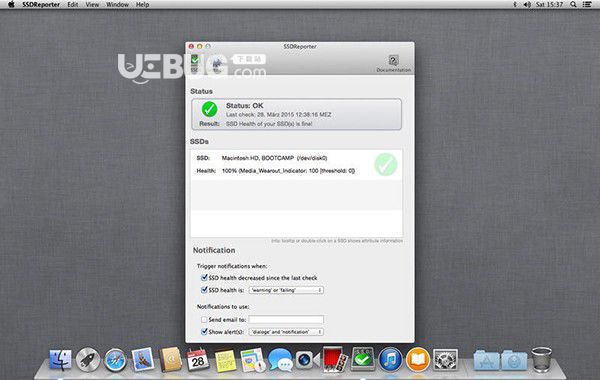Screen dimensions: 600x380
Task: Click 'Trigger notifications when:' label
Action: pyautogui.click(x=232, y=266)
